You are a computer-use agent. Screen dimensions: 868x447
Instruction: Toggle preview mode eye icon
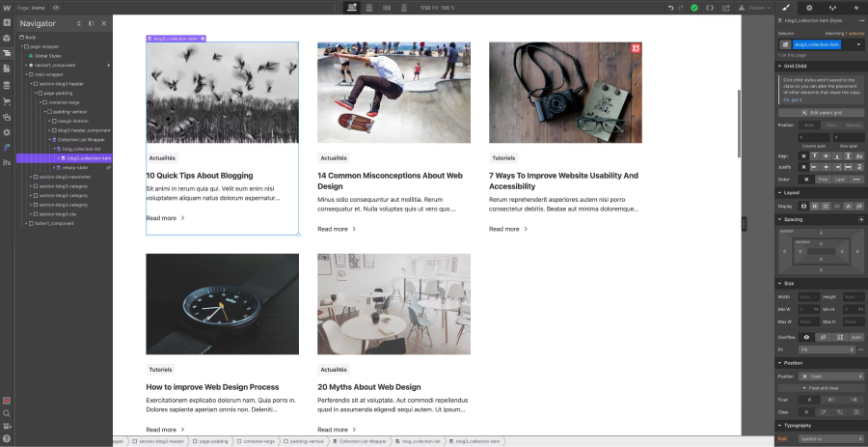57,8
